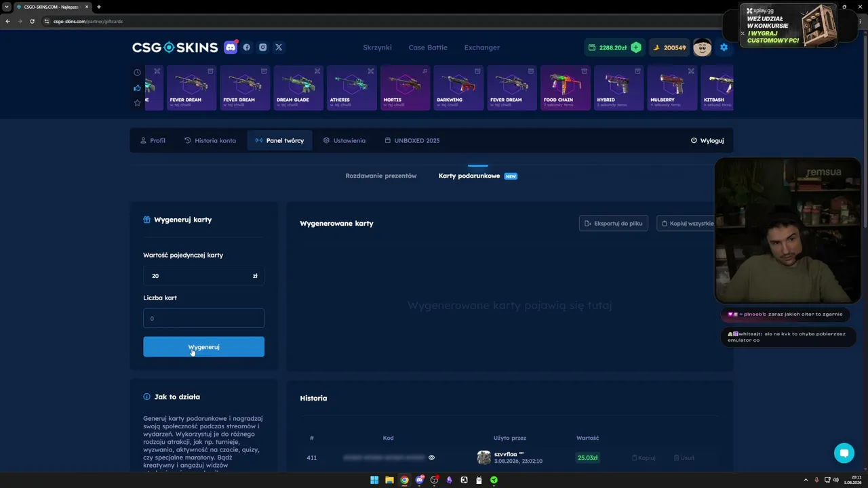Select the clock recent-drops filter icon
The width and height of the screenshot is (868, 488).
click(137, 73)
